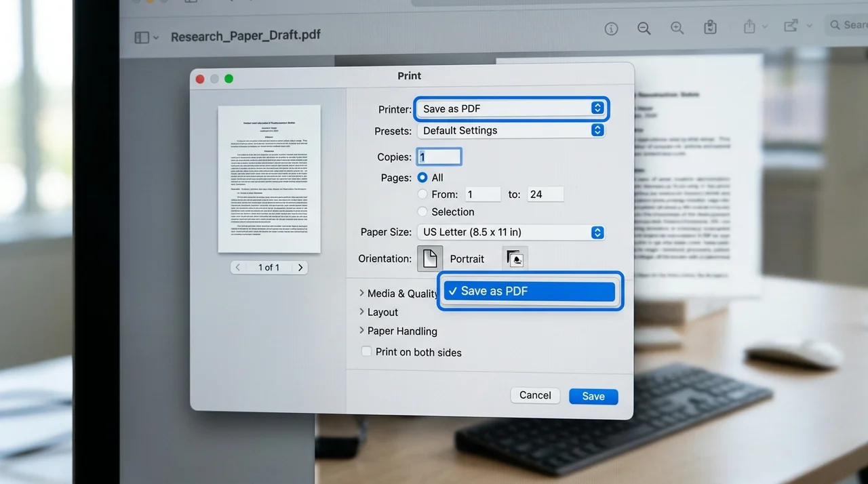Click the 1 of 1 page indicator
868x484 pixels.
pos(269,268)
